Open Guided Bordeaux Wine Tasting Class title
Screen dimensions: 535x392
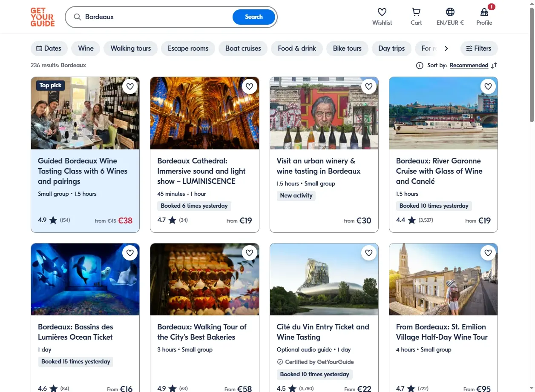pos(83,171)
